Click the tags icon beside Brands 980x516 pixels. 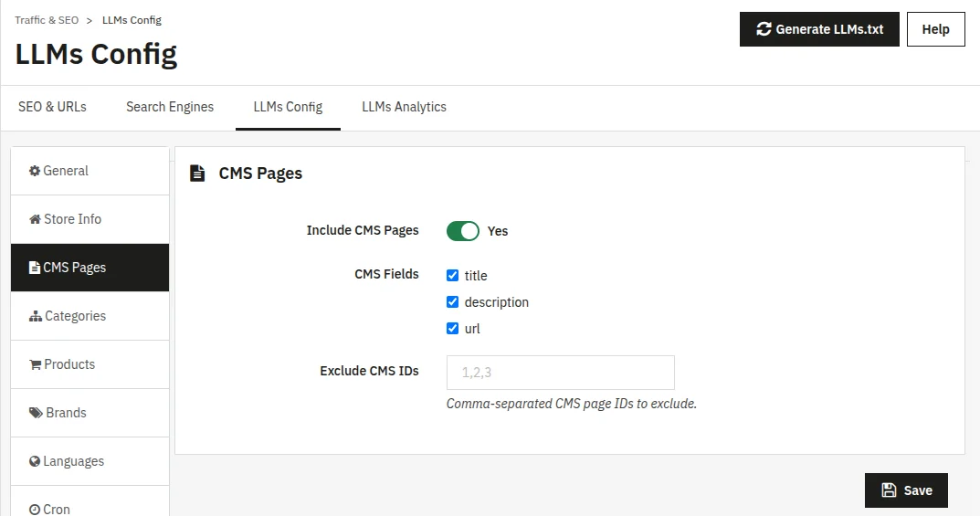[36, 413]
